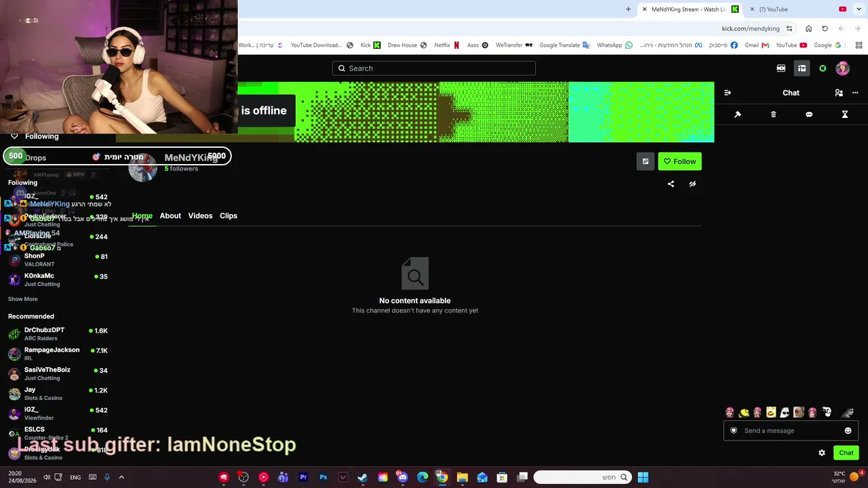Click the green Chat send button
Screen dimensions: 868x488
(846, 453)
